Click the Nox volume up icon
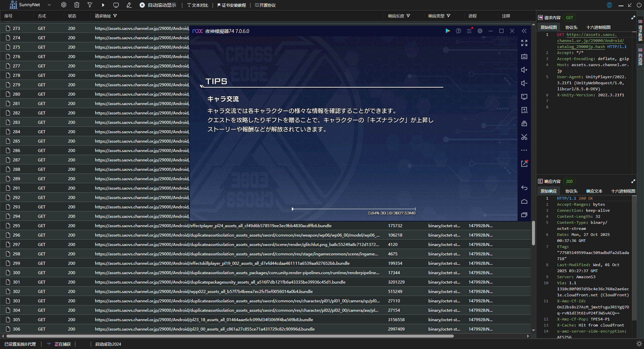This screenshot has width=644, height=349. pos(524,70)
